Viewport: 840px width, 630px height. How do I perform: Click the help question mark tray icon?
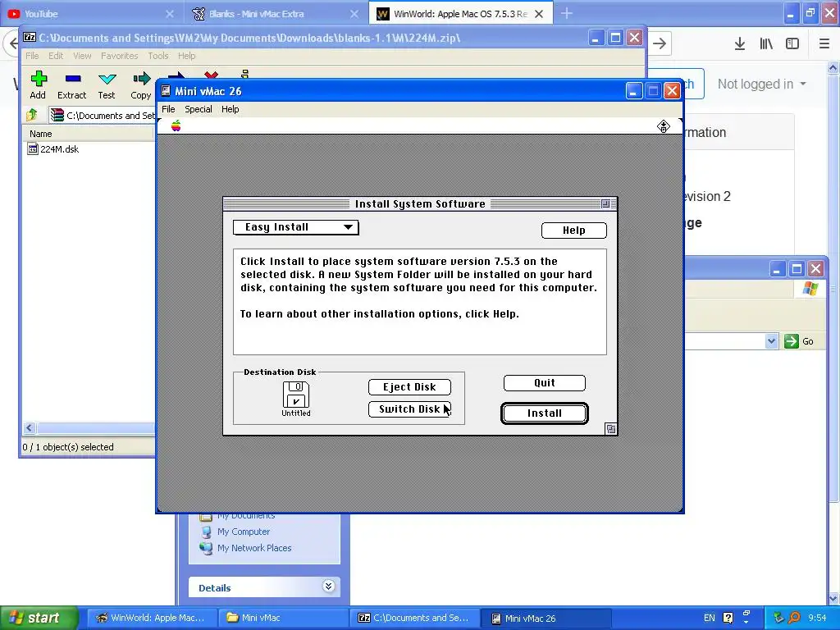(728, 619)
